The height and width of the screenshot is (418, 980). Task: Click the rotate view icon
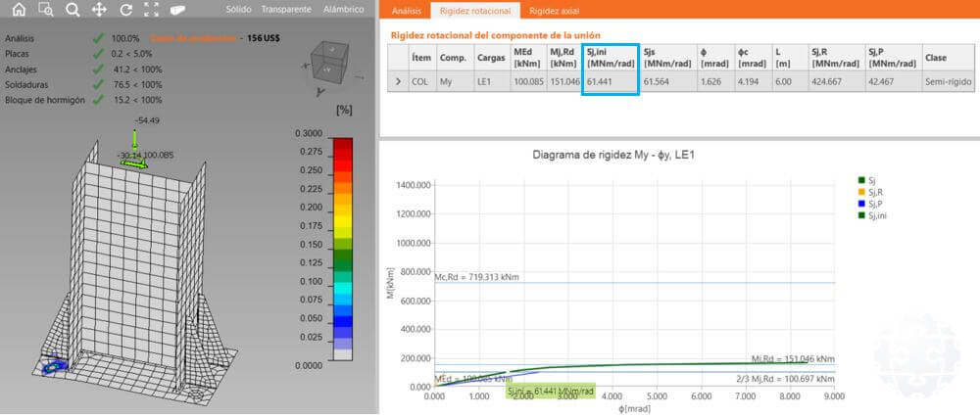[x=125, y=9]
